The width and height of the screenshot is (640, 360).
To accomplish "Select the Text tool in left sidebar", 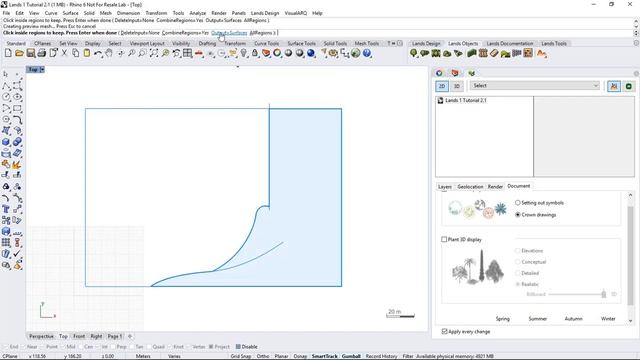I will click(x=6, y=209).
